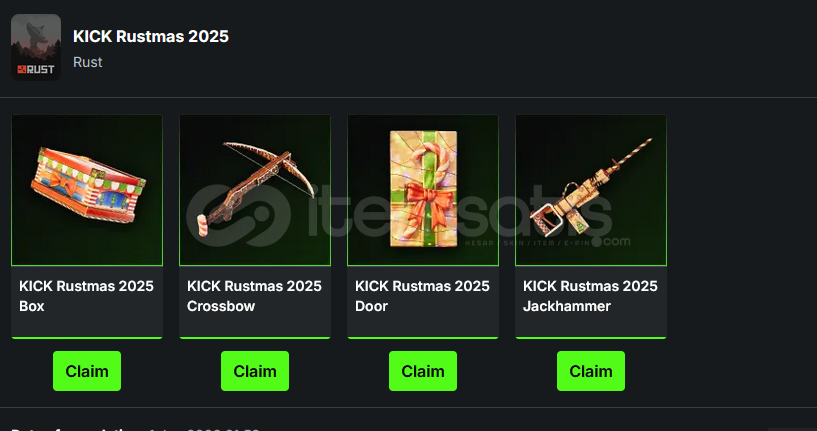This screenshot has height=431, width=817.
Task: Select the KICK Rustmas 2025 Jackhammer label
Action: tap(590, 296)
